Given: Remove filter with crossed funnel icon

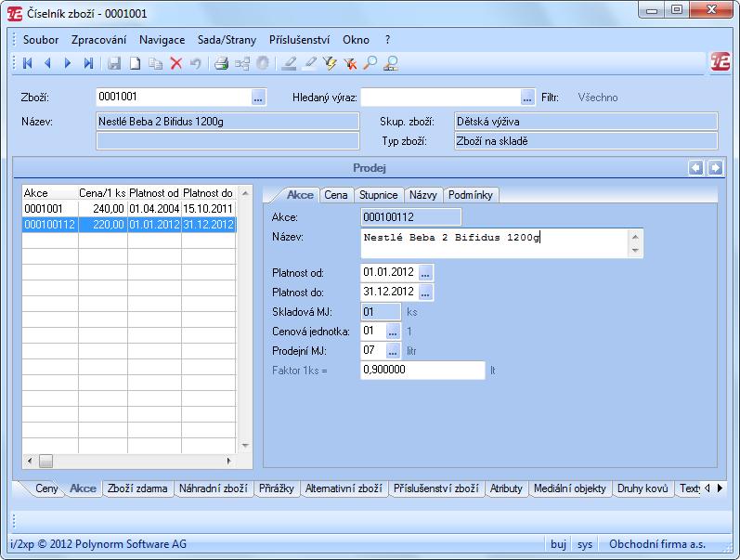Looking at the screenshot, I should (350, 63).
